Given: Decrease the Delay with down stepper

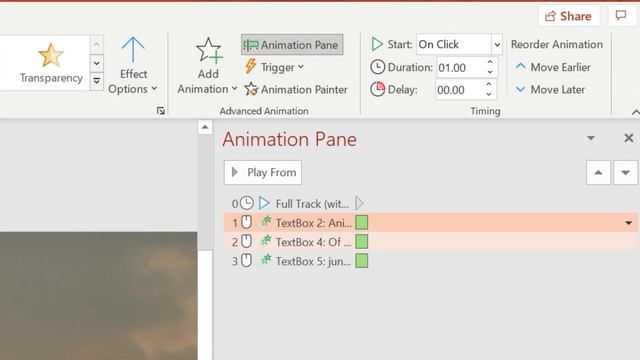Looking at the screenshot, I should (489, 94).
